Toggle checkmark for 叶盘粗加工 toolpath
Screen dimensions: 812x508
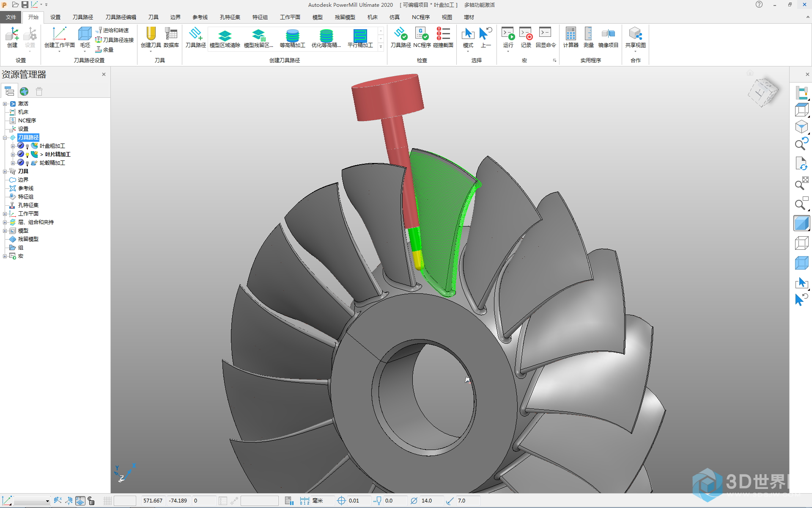pos(21,146)
